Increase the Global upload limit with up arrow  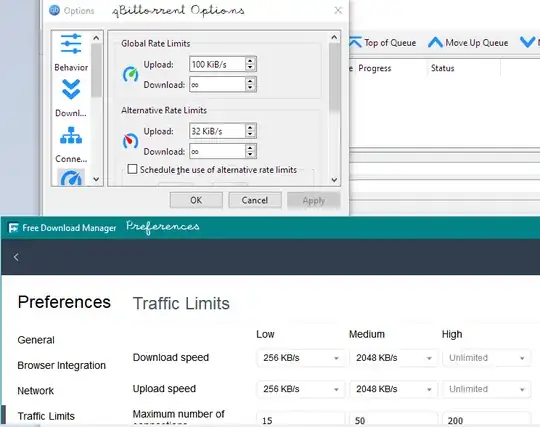coord(250,61)
